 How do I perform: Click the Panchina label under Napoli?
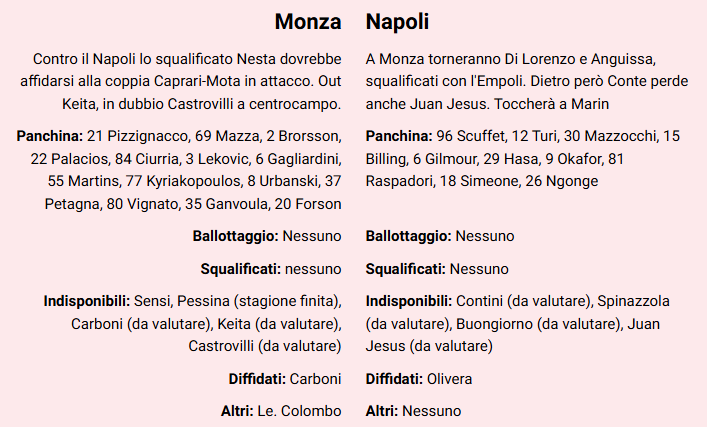click(x=399, y=135)
